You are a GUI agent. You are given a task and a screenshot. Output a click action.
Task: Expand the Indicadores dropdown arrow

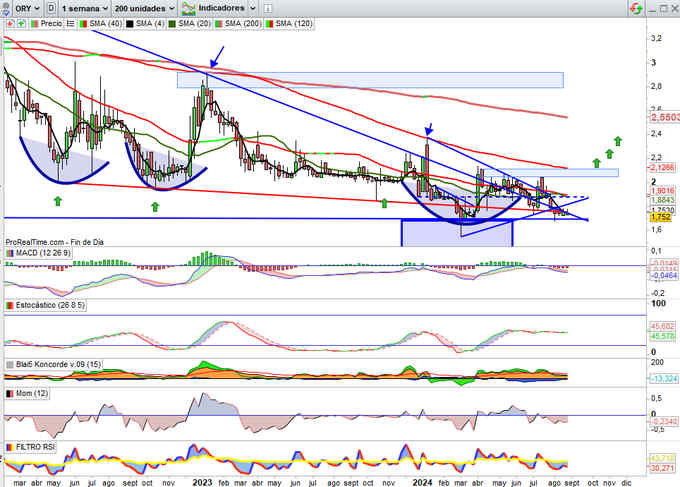click(x=253, y=8)
